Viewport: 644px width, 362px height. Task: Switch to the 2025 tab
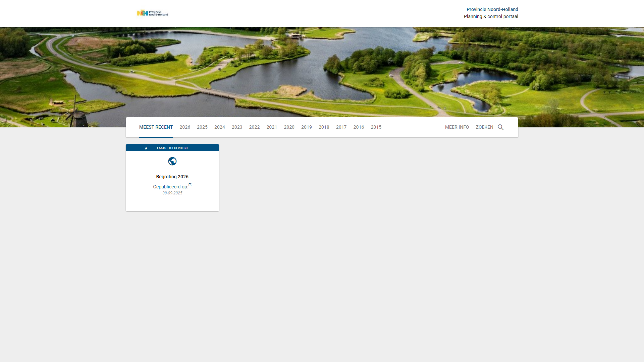(x=202, y=127)
